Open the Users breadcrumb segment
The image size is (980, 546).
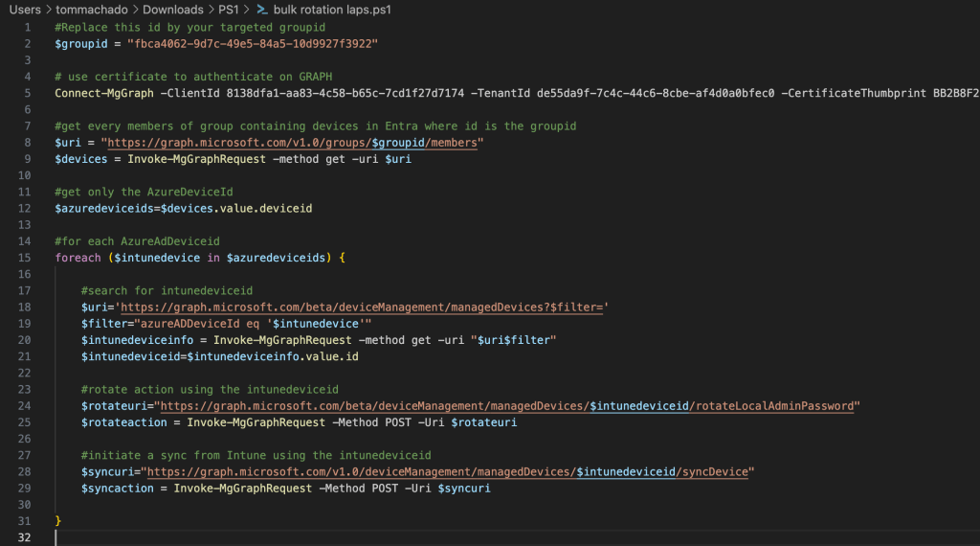tap(26, 10)
